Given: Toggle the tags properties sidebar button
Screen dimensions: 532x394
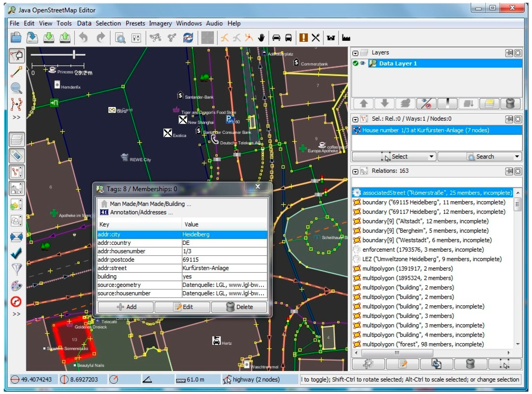Looking at the screenshot, I should (17, 155).
